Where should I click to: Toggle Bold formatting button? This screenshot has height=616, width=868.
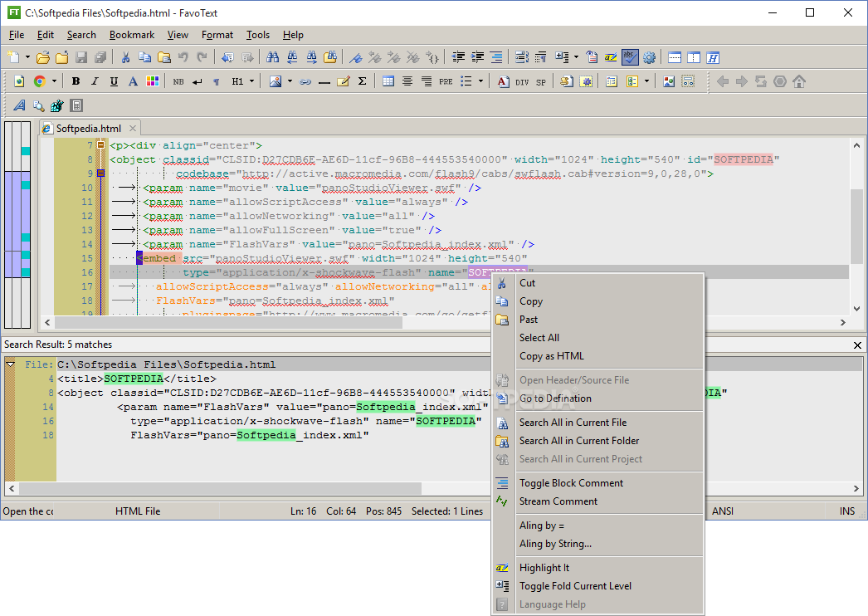76,81
